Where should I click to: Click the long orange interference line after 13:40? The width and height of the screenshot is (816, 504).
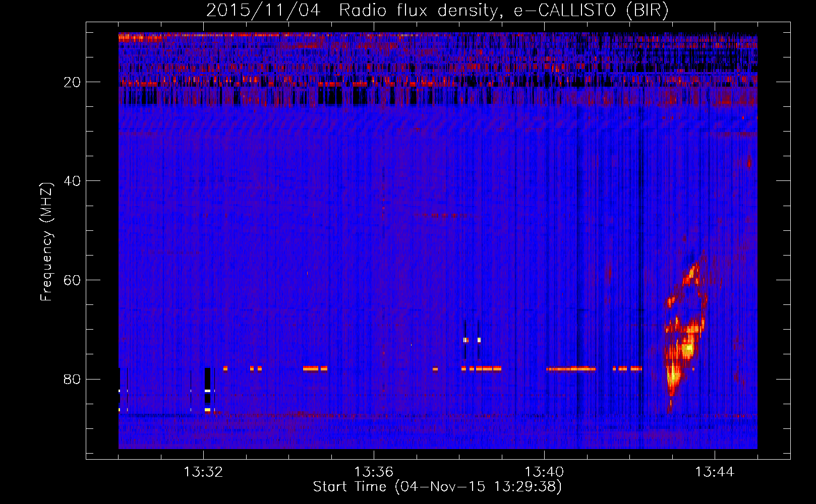tap(571, 369)
